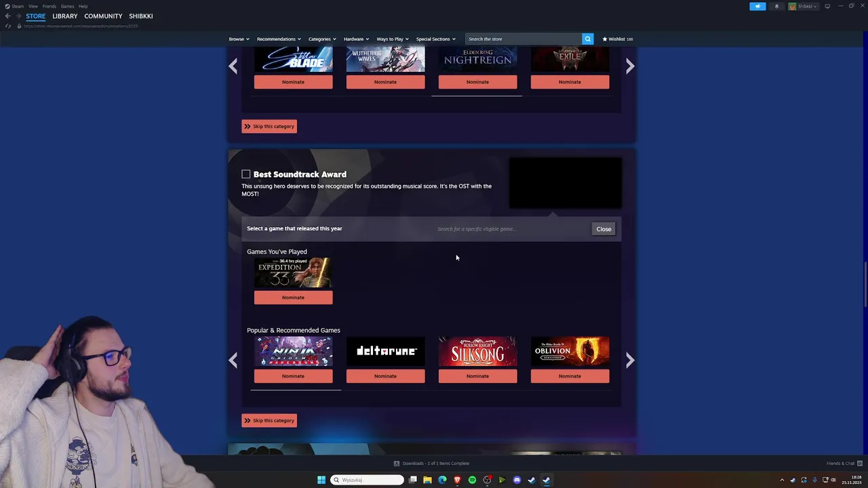Screen dimensions: 868x488
Task: Launch Microsoft Edge from the taskbar
Action: point(442,480)
